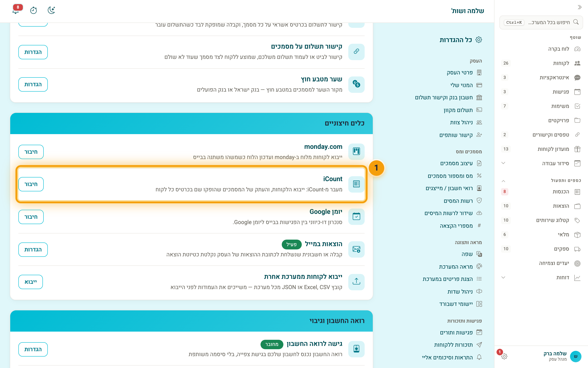
Task: Go to פרטי העסק settings
Action: [x=464, y=73]
